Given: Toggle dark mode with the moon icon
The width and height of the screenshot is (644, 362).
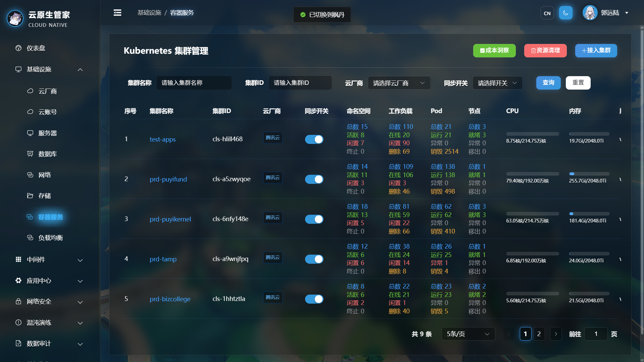Looking at the screenshot, I should 565,13.
